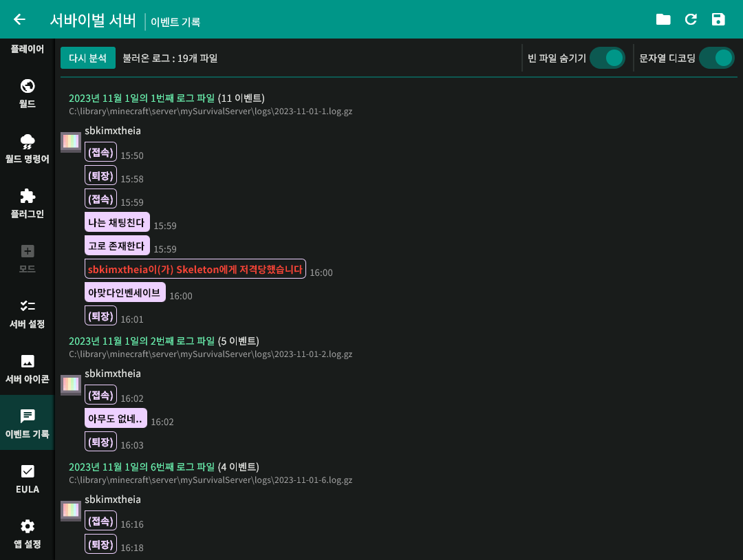
Task: Click the refresh icon at top right
Action: tap(691, 19)
